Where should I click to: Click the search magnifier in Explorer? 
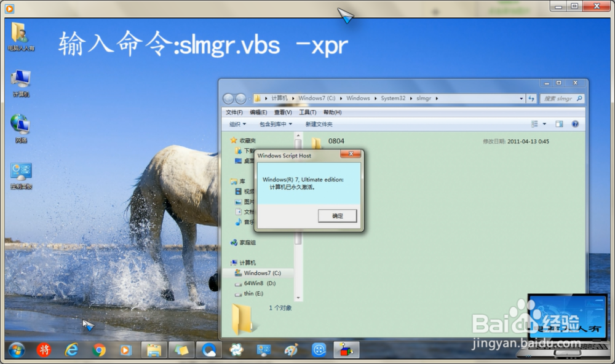pos(579,98)
